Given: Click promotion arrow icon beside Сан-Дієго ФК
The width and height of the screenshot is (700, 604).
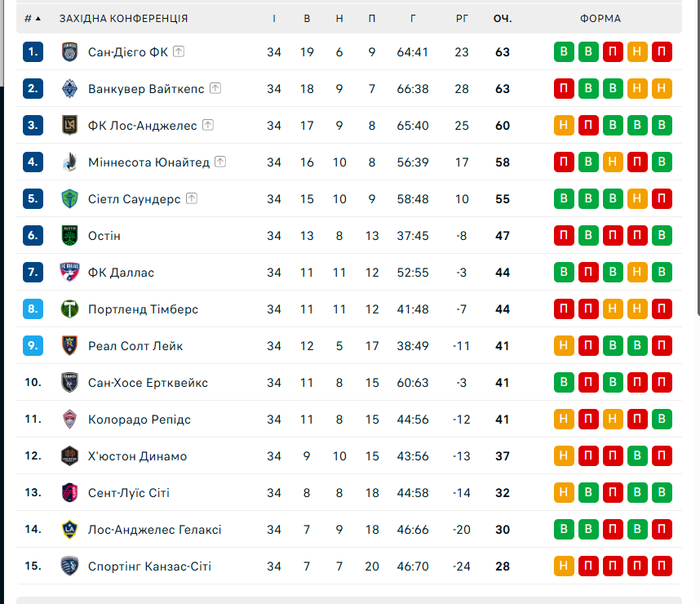Looking at the screenshot, I should (179, 51).
